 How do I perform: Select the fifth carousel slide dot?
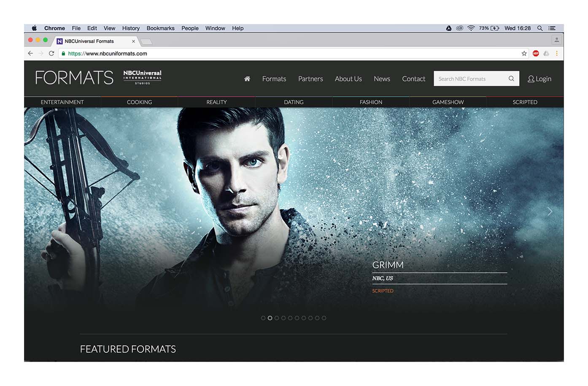(x=290, y=318)
